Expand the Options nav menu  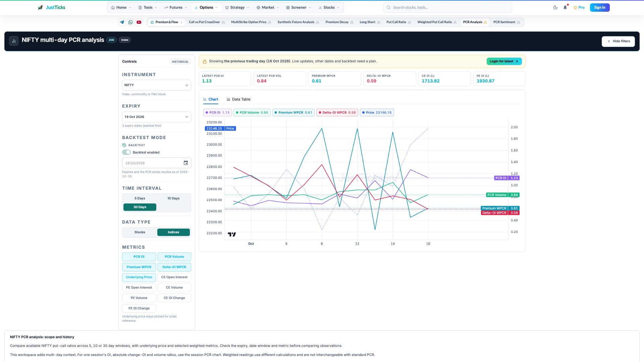tap(206, 7)
